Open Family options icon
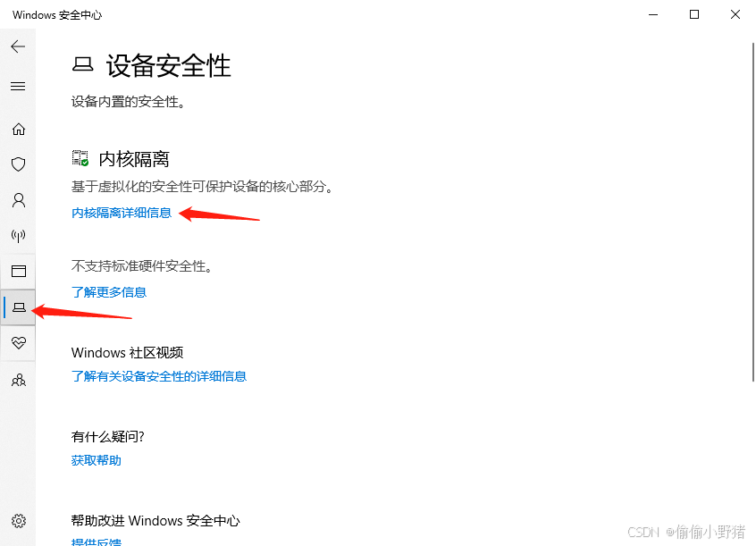 click(19, 380)
